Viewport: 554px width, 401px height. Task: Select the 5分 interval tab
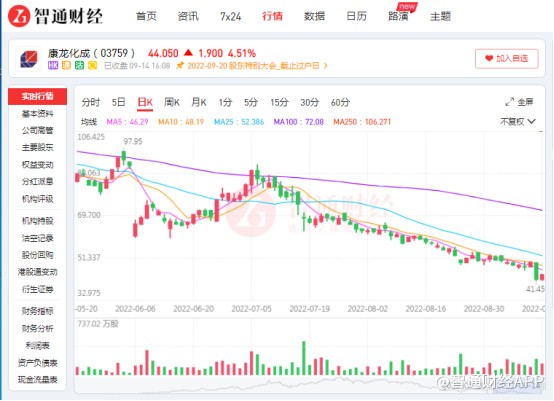pos(251,102)
